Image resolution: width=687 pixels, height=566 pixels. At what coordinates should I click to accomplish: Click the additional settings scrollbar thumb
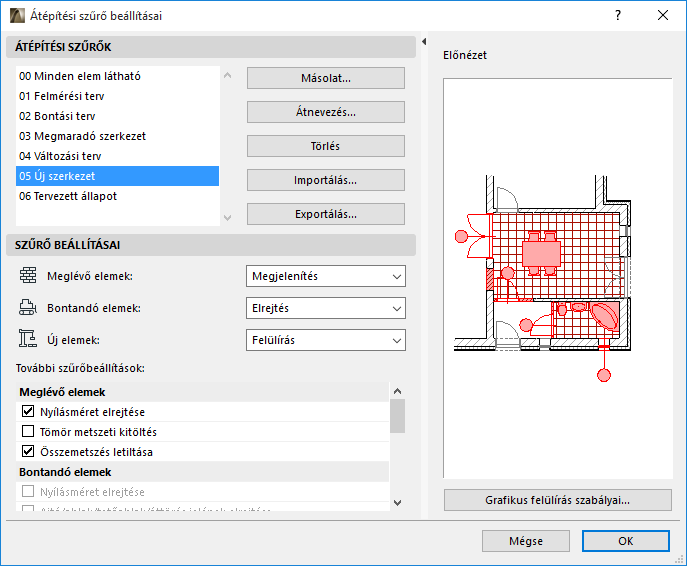(397, 416)
